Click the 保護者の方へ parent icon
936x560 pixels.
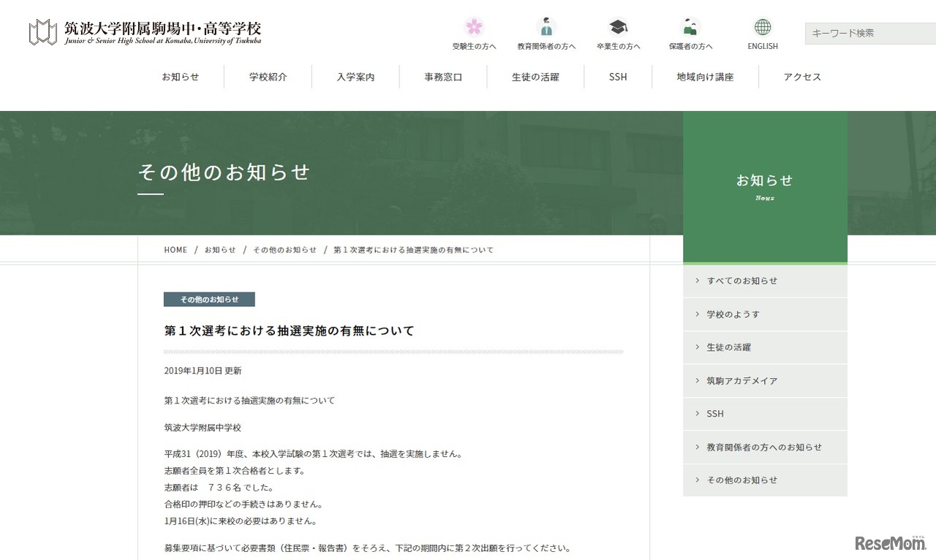[x=690, y=28]
